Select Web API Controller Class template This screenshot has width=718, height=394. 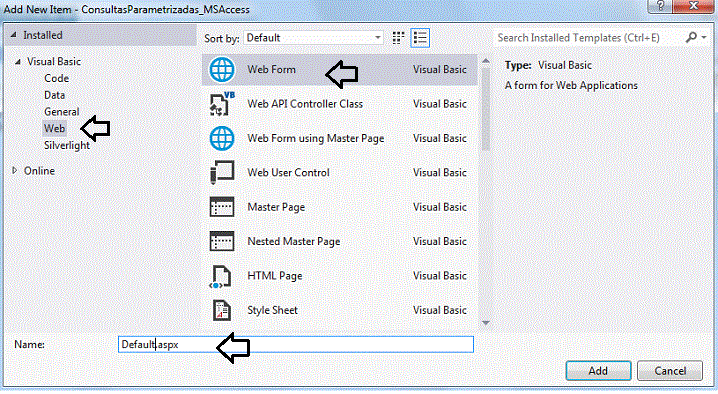pyautogui.click(x=305, y=104)
